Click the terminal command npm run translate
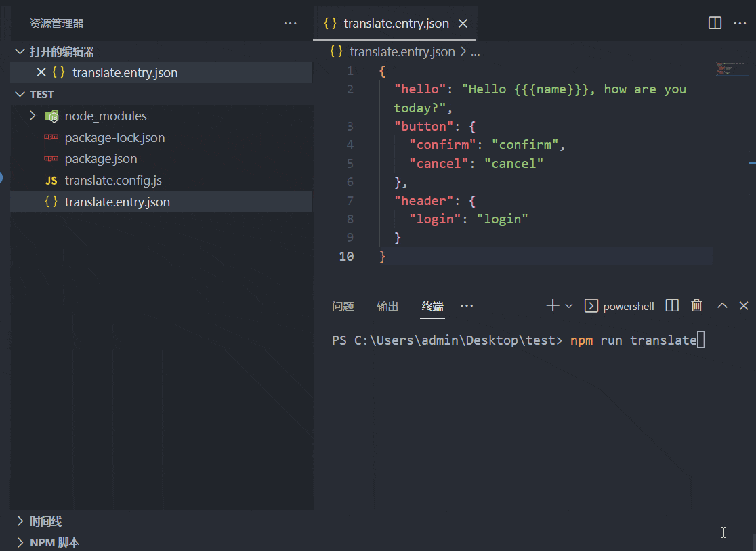Screen dimensions: 756x551 [633, 340]
